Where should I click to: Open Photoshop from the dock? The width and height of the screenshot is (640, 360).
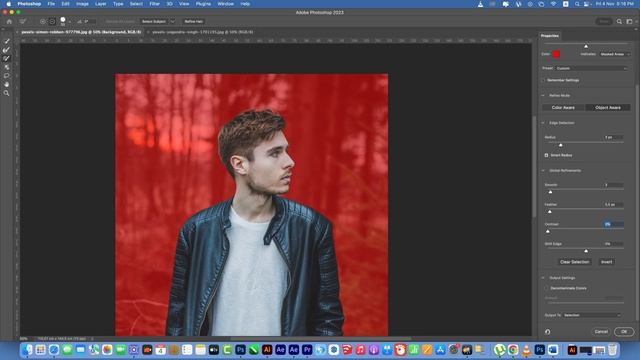click(x=240, y=350)
